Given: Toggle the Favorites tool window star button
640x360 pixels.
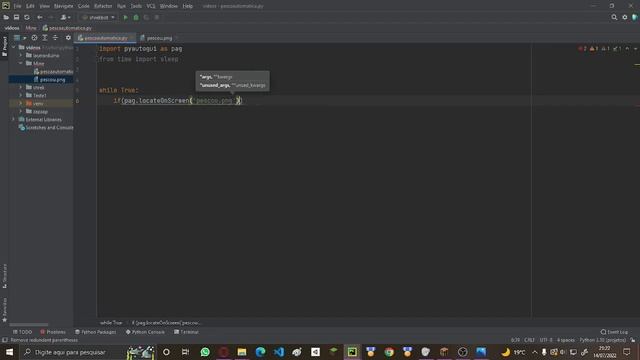Looking at the screenshot, I should (x=4, y=310).
